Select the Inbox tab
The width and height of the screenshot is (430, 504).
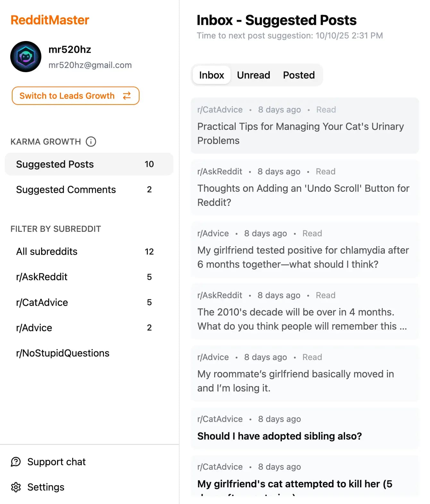pyautogui.click(x=212, y=75)
